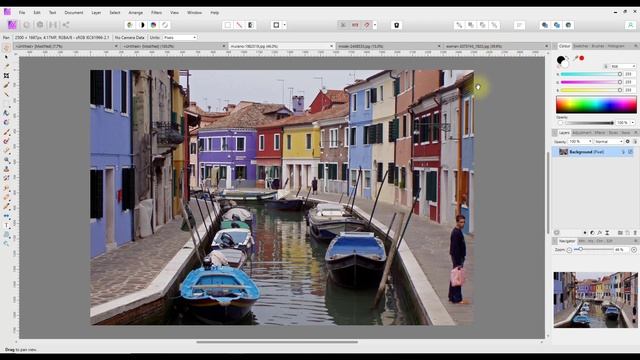Viewport: 640px width, 360px height.
Task: Toggle the Quick Mask toolbar button
Action: pyautogui.click(x=276, y=25)
